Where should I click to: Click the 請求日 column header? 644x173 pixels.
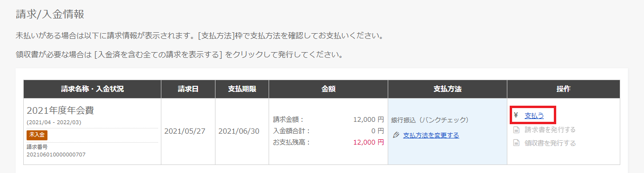click(188, 89)
